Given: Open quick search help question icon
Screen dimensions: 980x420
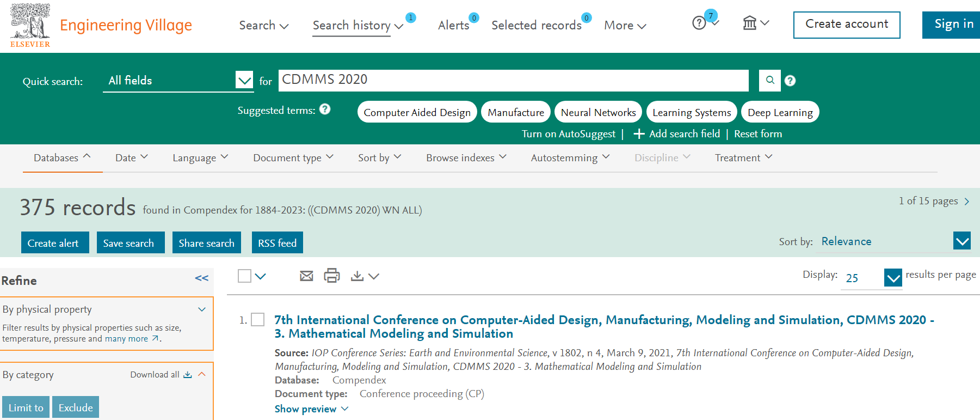Looking at the screenshot, I should tap(790, 81).
